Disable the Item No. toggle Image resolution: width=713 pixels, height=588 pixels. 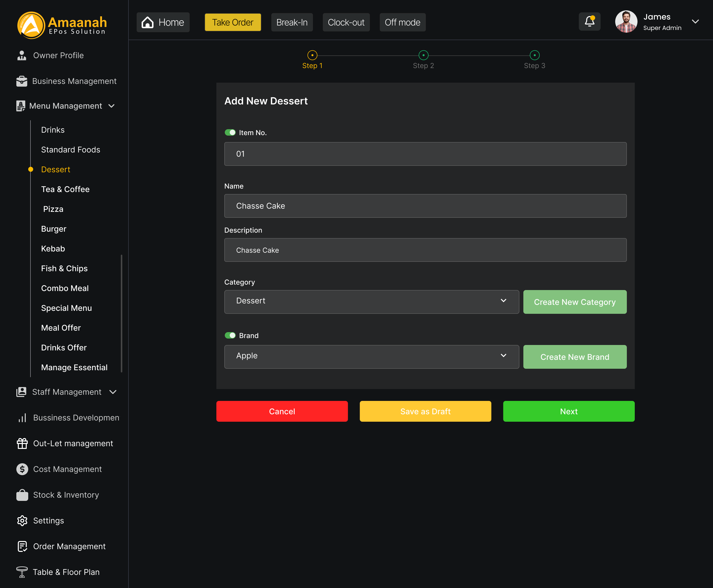click(x=230, y=132)
